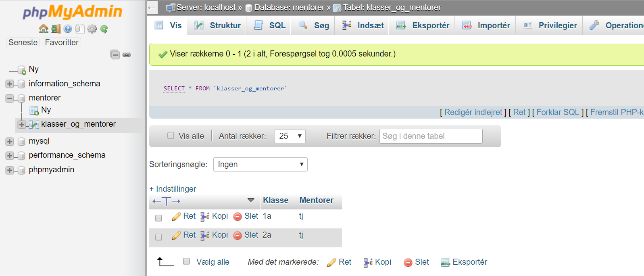This screenshot has height=276, width=644.
Task: Click the Filtrer rækker search field
Action: [x=431, y=136]
